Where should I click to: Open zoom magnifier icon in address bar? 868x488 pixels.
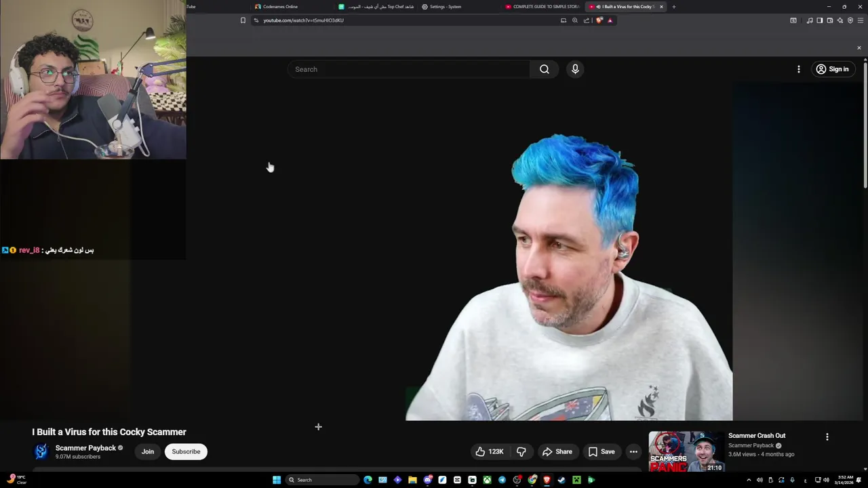tap(575, 20)
